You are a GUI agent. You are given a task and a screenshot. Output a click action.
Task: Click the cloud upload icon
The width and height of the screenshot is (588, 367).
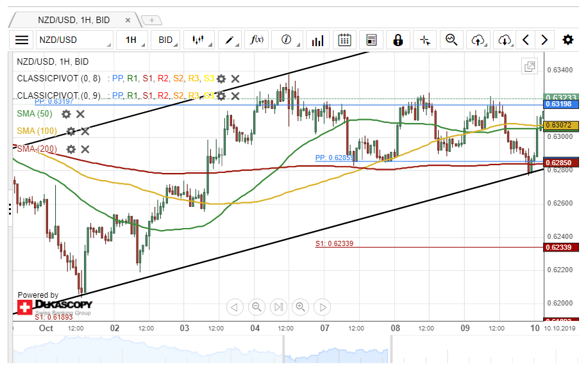click(x=478, y=40)
